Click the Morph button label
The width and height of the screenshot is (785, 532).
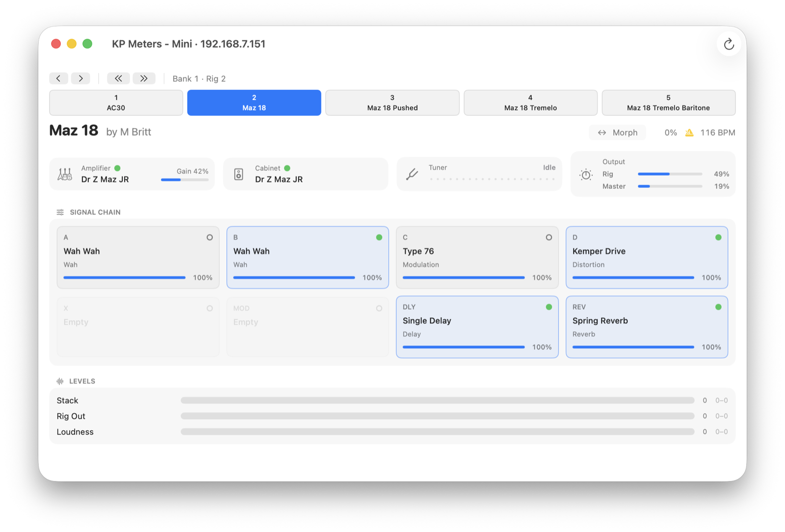point(625,133)
